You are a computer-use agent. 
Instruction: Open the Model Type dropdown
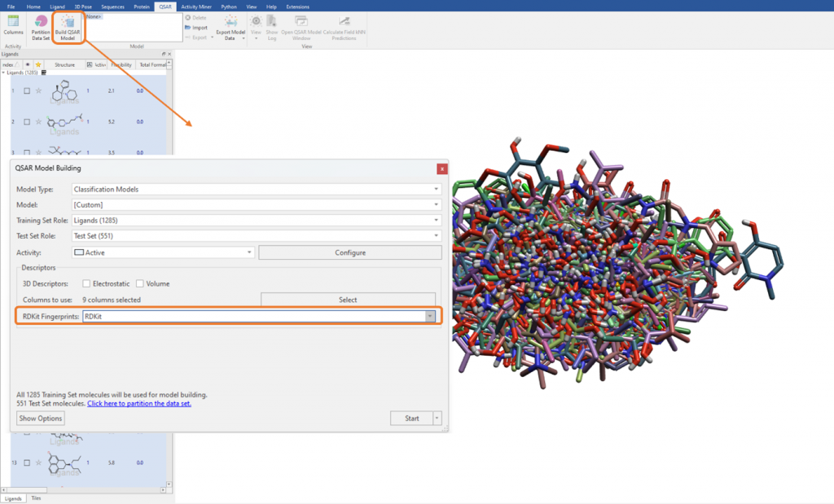click(x=256, y=189)
